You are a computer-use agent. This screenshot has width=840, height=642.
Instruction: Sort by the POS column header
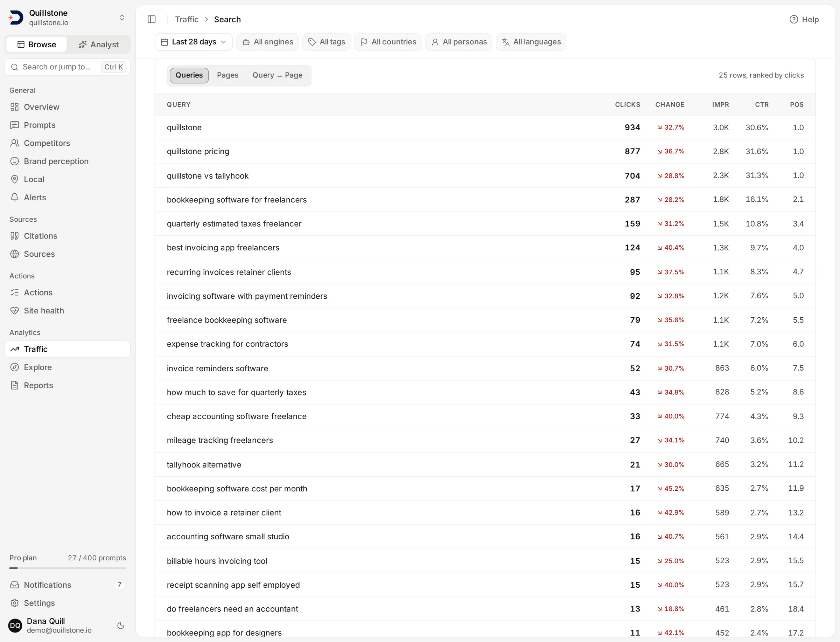[x=797, y=105]
